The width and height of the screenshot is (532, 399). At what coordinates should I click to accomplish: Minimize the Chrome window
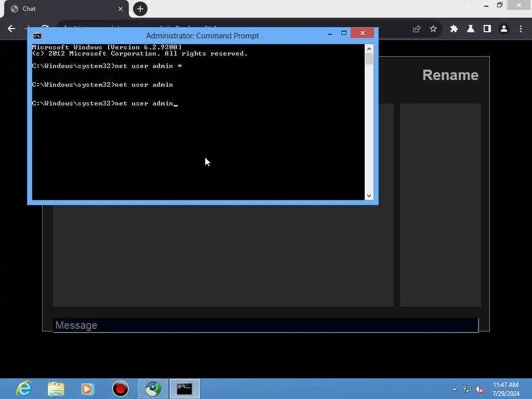pyautogui.click(x=486, y=5)
